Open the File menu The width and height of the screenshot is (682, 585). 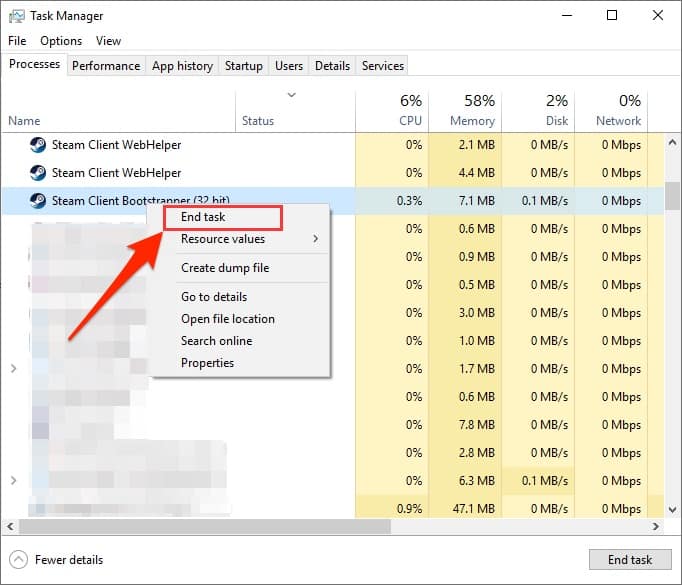click(x=17, y=41)
